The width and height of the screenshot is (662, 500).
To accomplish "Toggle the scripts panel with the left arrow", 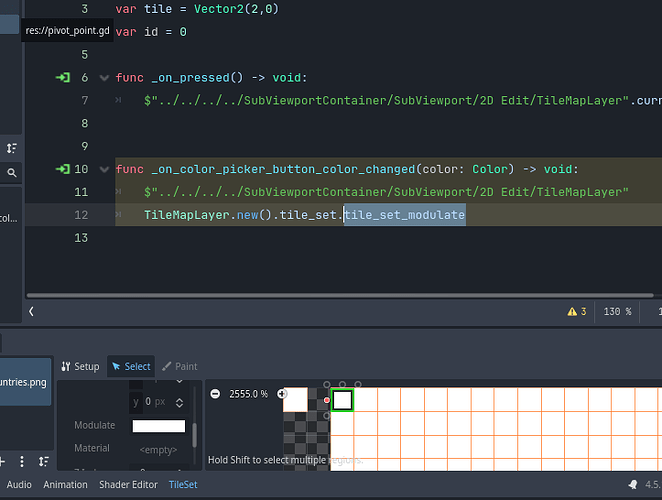I will (32, 312).
